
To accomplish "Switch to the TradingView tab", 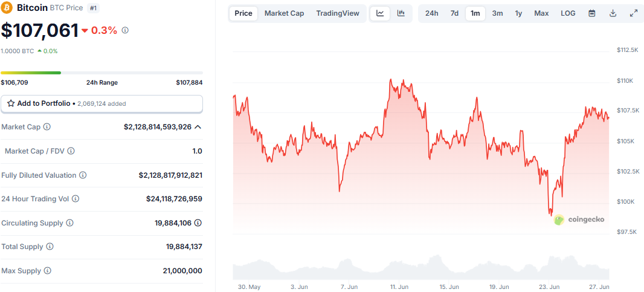I will pyautogui.click(x=338, y=13).
